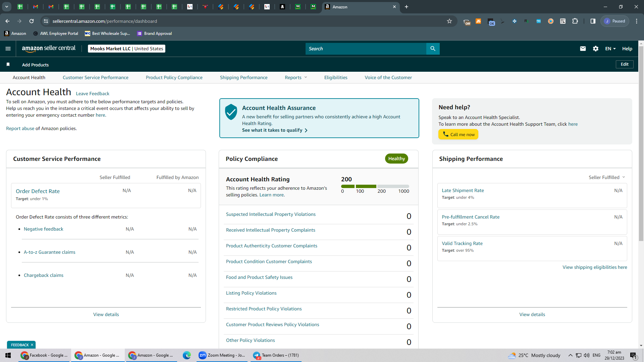View site information icon in address bar
Screen dimensions: 644x362
46,21
